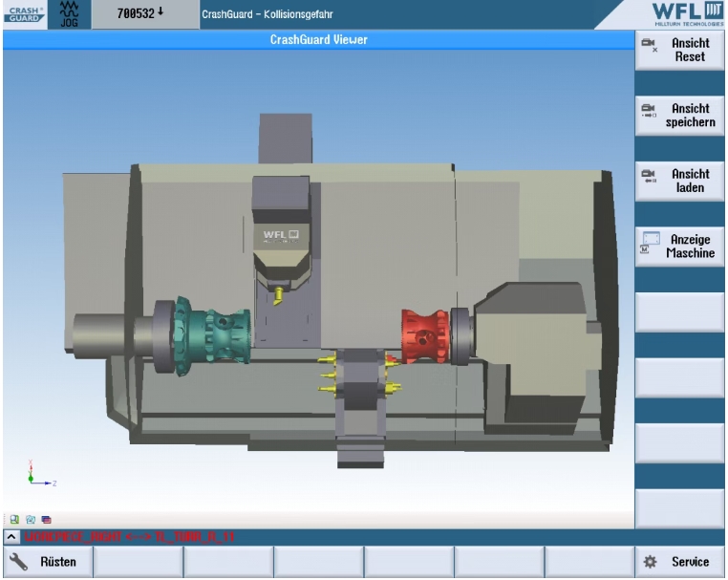Click the stacked layers viewer icon
The height and width of the screenshot is (580, 728).
46,519
